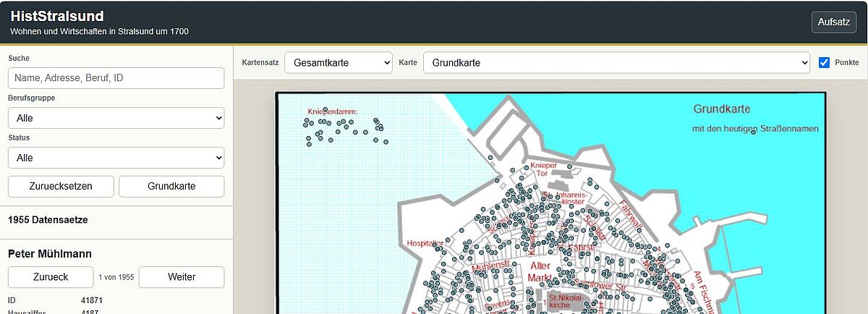Toggle the Punkte checkbox

pos(824,63)
